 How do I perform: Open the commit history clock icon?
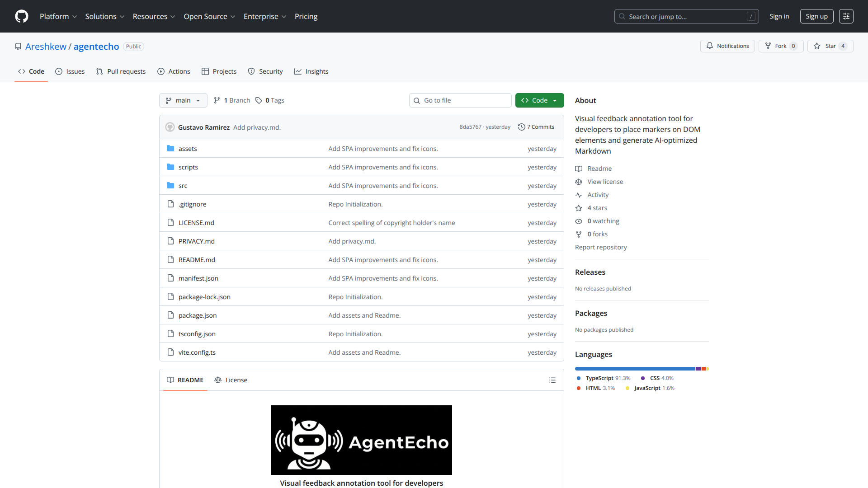click(x=522, y=127)
